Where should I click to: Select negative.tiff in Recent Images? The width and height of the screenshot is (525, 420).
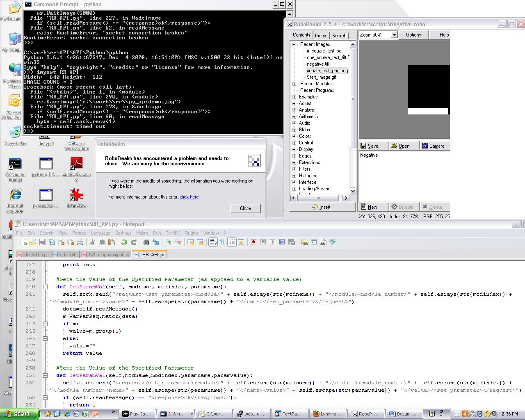[x=318, y=64]
